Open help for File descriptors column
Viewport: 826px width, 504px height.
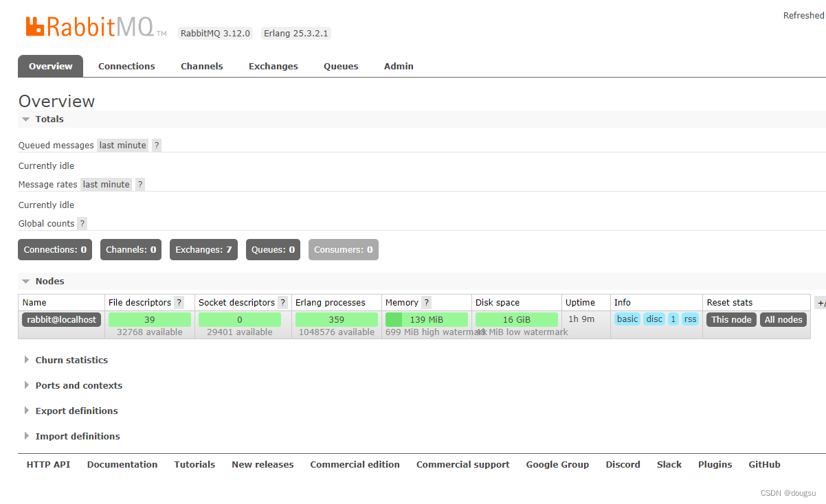179,303
